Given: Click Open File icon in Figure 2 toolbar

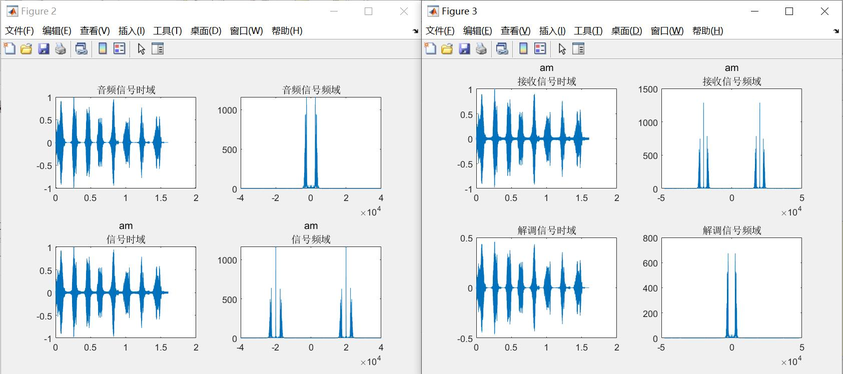Looking at the screenshot, I should click(x=26, y=49).
